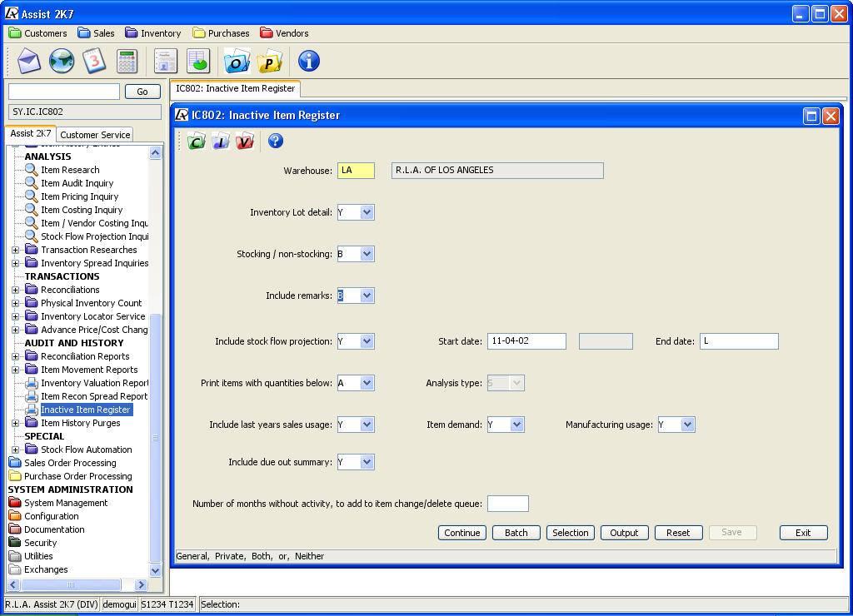Open the blue question mark help icon
This screenshot has height=616, width=853.
point(276,142)
